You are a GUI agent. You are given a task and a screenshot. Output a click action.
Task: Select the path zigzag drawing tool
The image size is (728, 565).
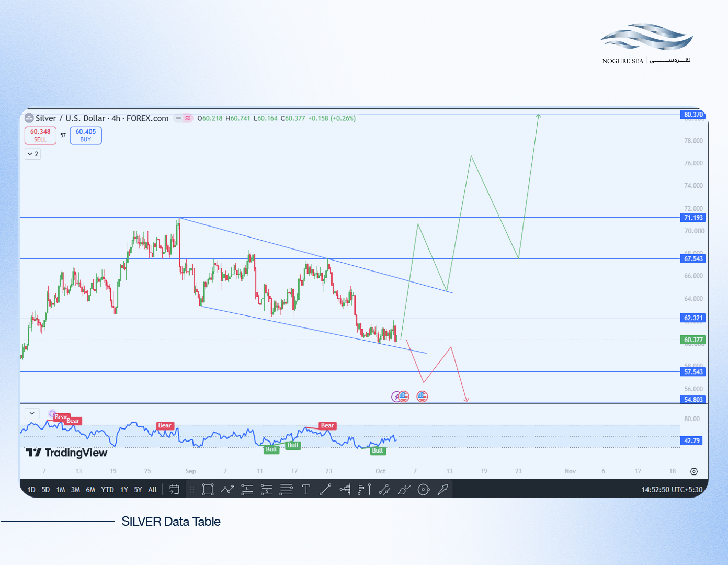(227, 490)
